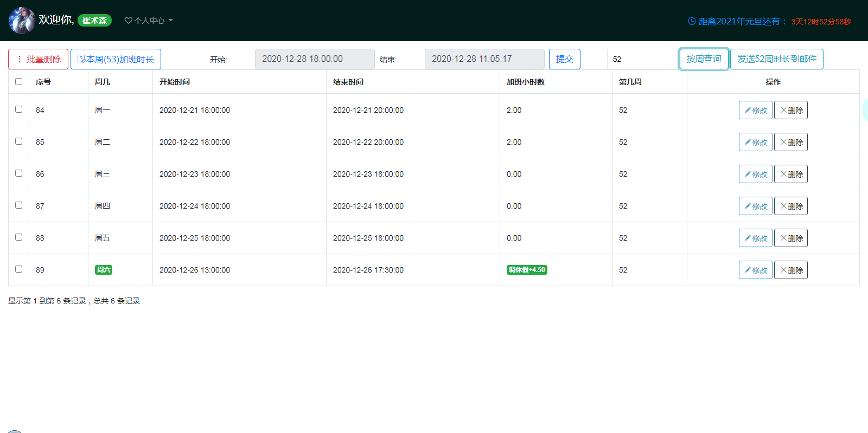The image size is (868, 433).
Task: Click the user avatar picture
Action: (x=22, y=21)
